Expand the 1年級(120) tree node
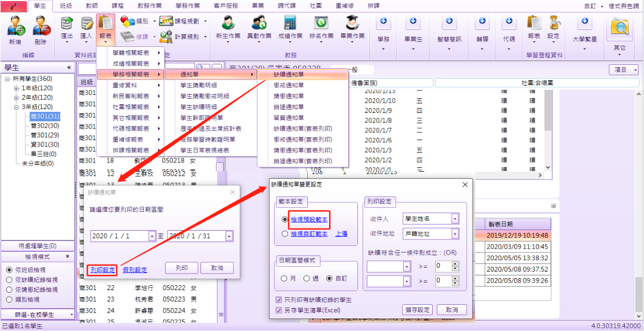644x331 pixels. pos(16,88)
